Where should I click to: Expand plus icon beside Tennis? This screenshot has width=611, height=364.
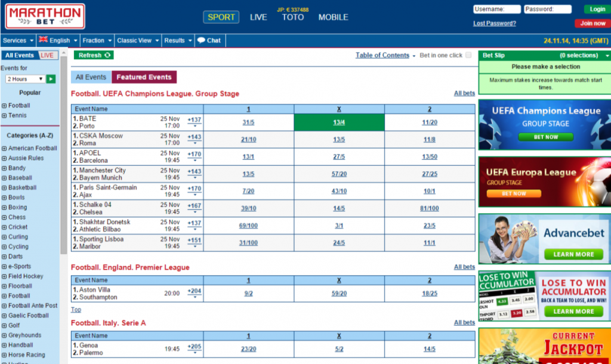4,116
